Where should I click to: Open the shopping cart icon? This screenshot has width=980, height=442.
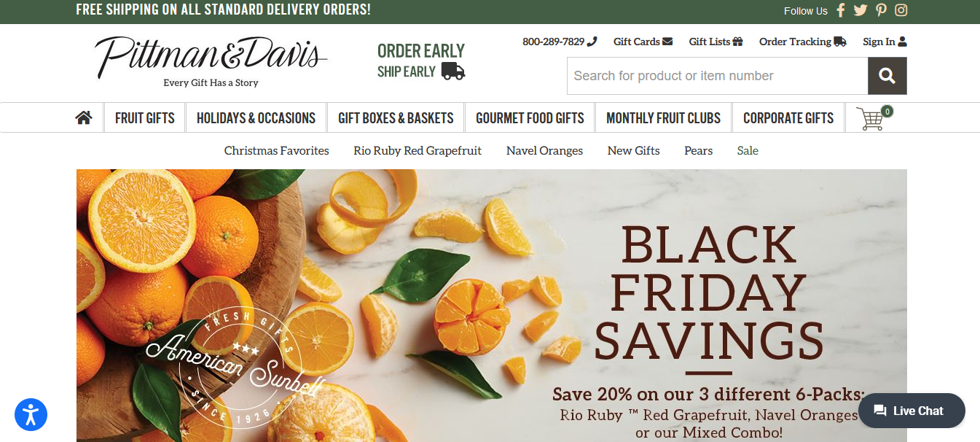coord(872,117)
